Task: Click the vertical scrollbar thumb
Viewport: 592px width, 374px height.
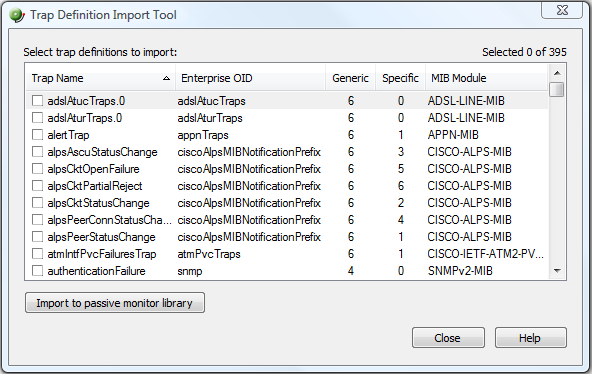Action: [557, 90]
